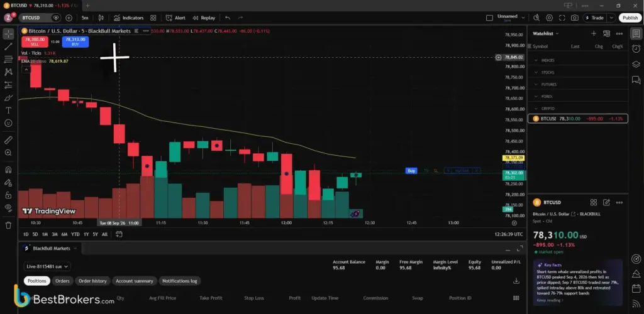Open the Fibonacci/gann tools group
This screenshot has height=314, width=644.
click(8, 60)
